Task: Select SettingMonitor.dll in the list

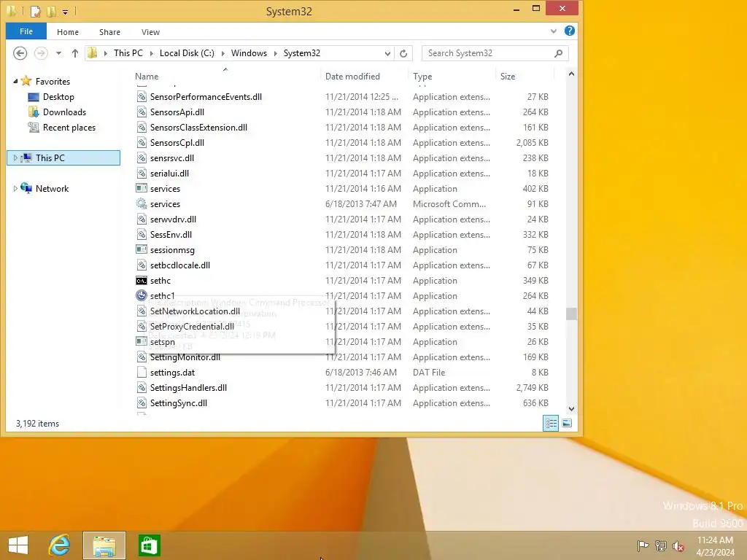Action: (185, 357)
